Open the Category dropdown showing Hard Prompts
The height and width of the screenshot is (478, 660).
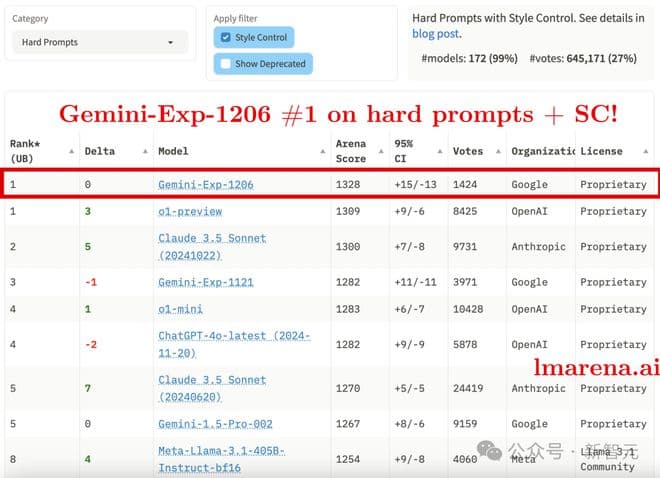(98, 42)
